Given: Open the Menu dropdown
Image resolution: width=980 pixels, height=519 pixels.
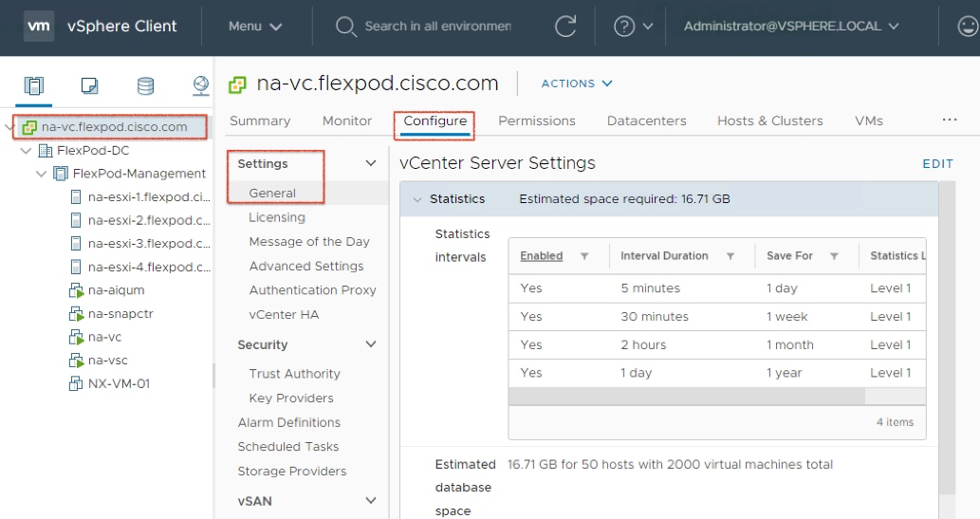Looking at the screenshot, I should coord(255,27).
